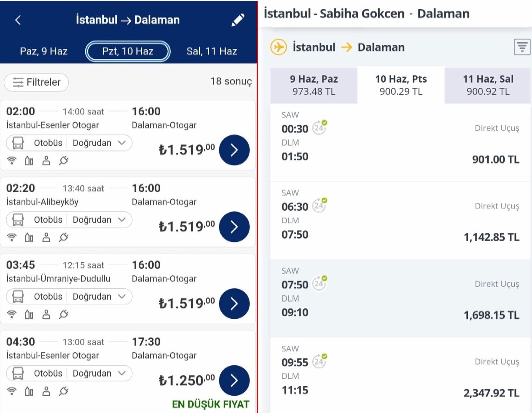Edit the İstanbul–Dalaman search with the pencil icon

[x=238, y=20]
